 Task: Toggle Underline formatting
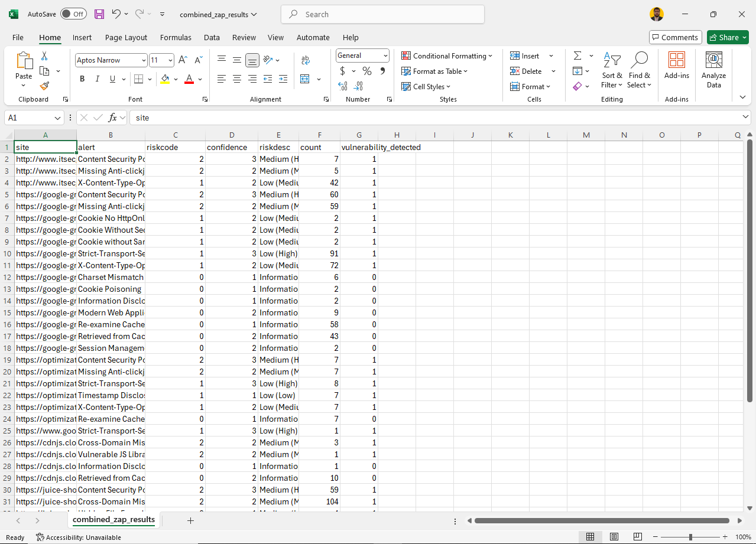[x=112, y=79]
